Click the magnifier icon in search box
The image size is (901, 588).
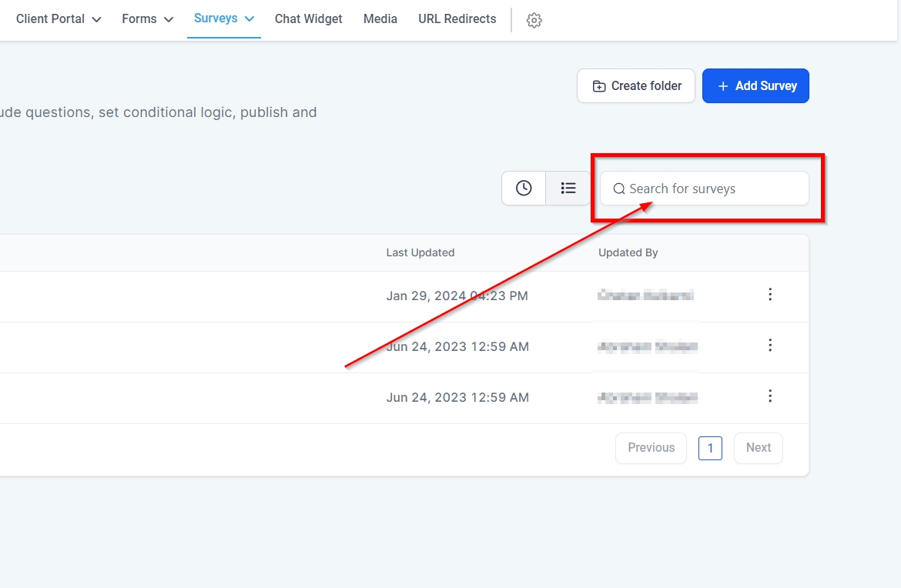[x=618, y=189]
